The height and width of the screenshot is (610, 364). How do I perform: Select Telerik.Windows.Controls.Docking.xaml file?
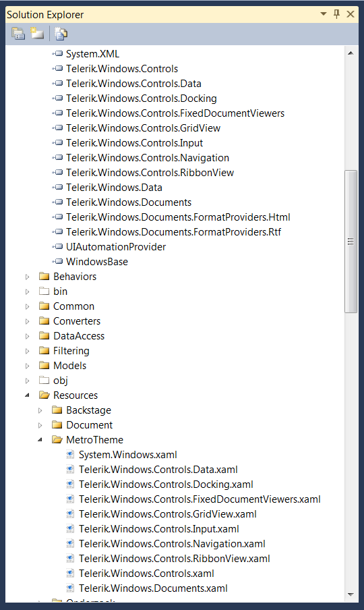166,484
